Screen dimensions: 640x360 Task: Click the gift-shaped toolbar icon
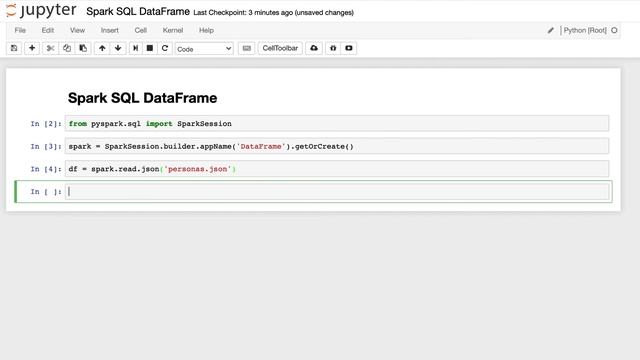[x=333, y=48]
